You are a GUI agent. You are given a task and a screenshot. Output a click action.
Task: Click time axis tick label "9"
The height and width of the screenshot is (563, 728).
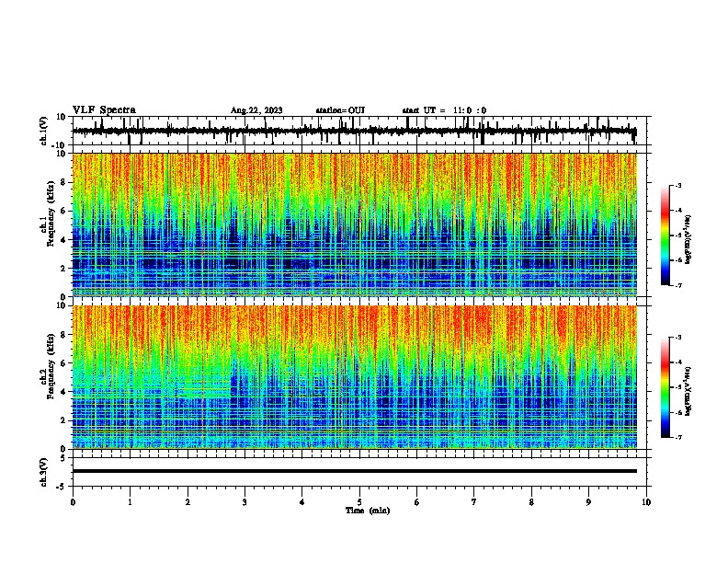click(588, 502)
